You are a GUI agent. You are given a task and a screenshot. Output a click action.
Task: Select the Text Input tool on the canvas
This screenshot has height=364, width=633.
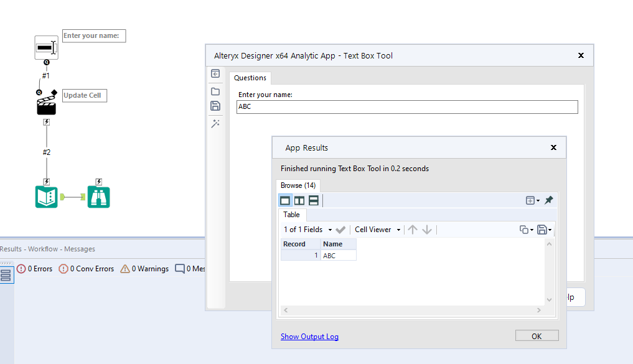point(46,47)
